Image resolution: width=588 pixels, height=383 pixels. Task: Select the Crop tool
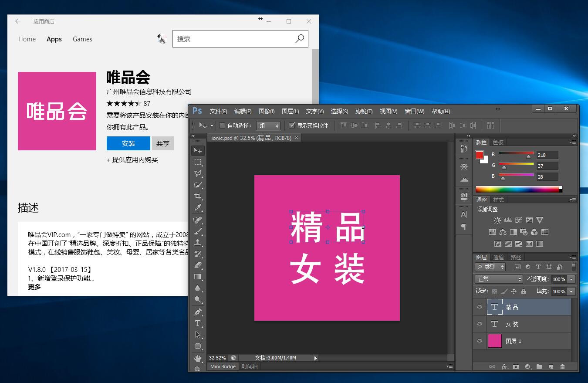[x=198, y=196]
